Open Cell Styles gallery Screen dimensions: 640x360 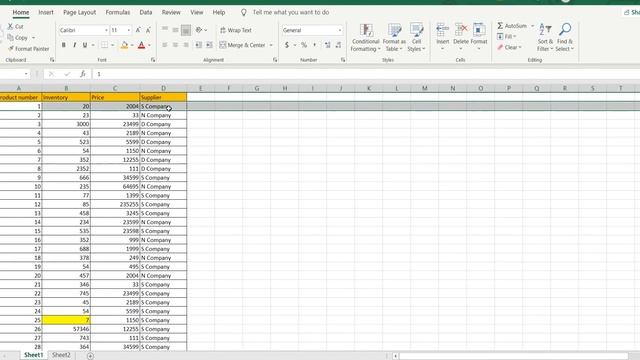[x=416, y=38]
